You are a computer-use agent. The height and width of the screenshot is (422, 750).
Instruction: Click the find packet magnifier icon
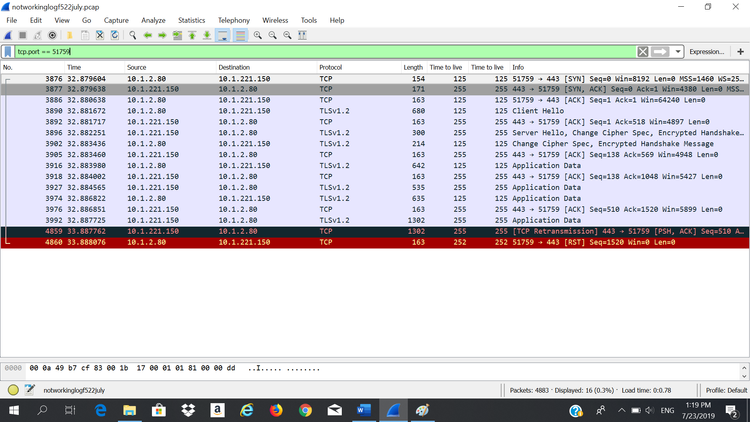[x=132, y=35]
